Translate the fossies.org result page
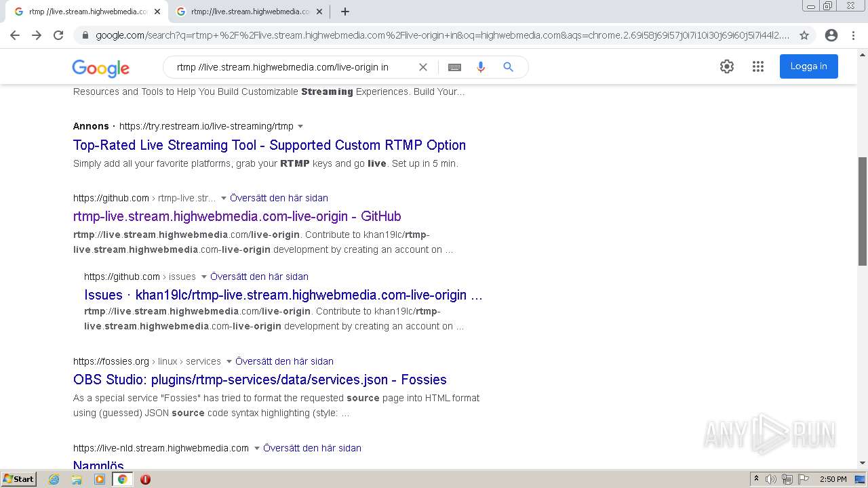868x488 pixels. coord(284,361)
